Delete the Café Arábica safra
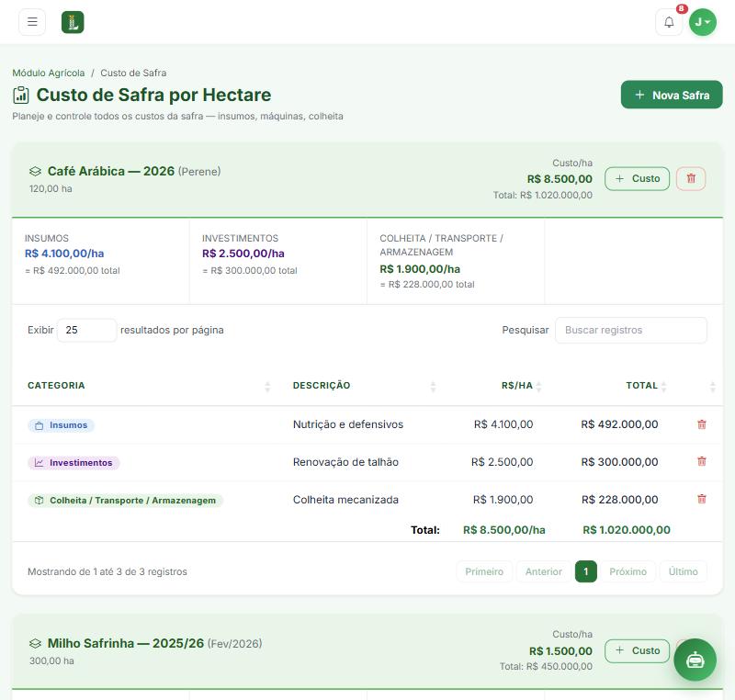The width and height of the screenshot is (735, 700). (x=691, y=178)
